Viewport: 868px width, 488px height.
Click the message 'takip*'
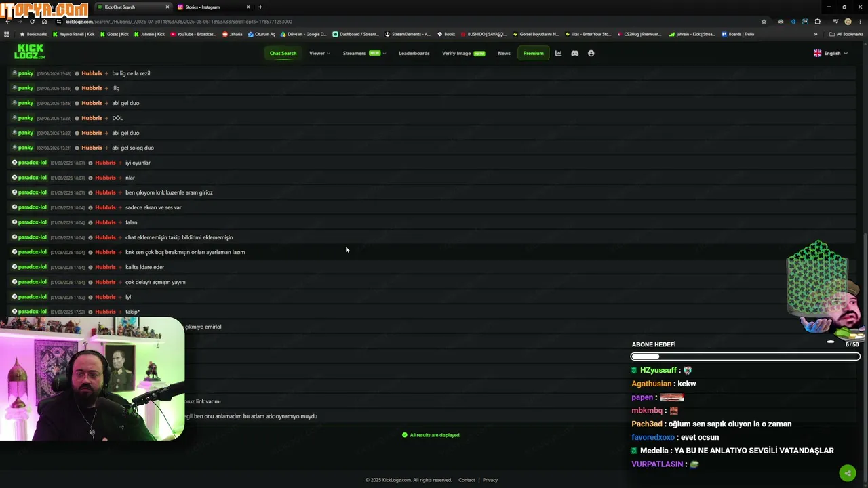point(132,312)
